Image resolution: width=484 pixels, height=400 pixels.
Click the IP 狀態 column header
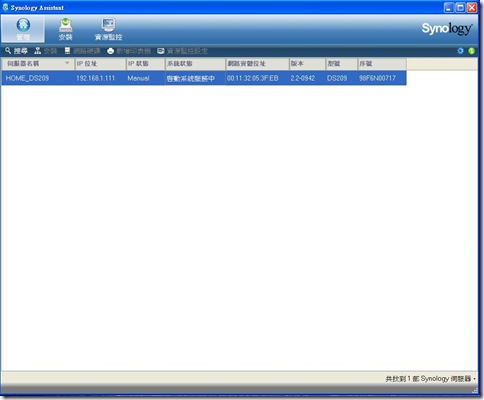pyautogui.click(x=146, y=63)
